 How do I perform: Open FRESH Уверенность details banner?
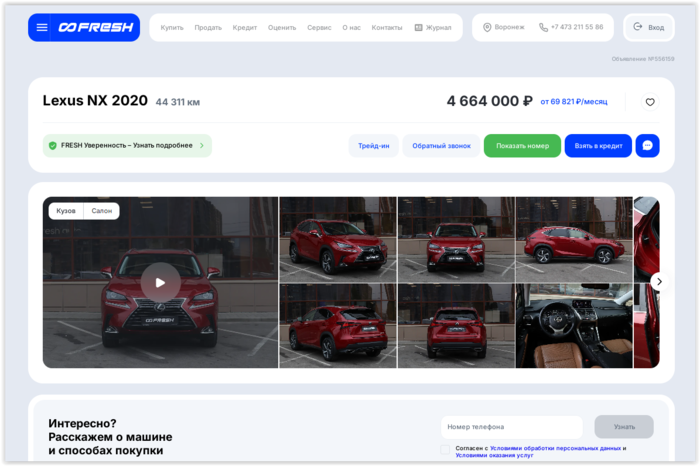point(127,146)
